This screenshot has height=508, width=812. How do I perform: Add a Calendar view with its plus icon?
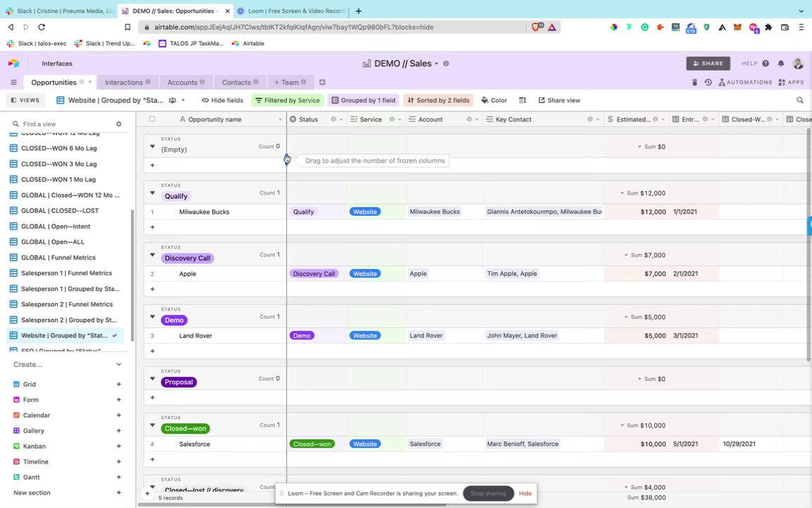pyautogui.click(x=118, y=415)
